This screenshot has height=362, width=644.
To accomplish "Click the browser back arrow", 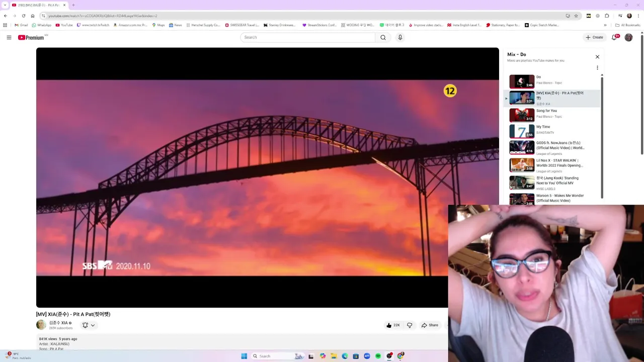I will tap(6, 16).
